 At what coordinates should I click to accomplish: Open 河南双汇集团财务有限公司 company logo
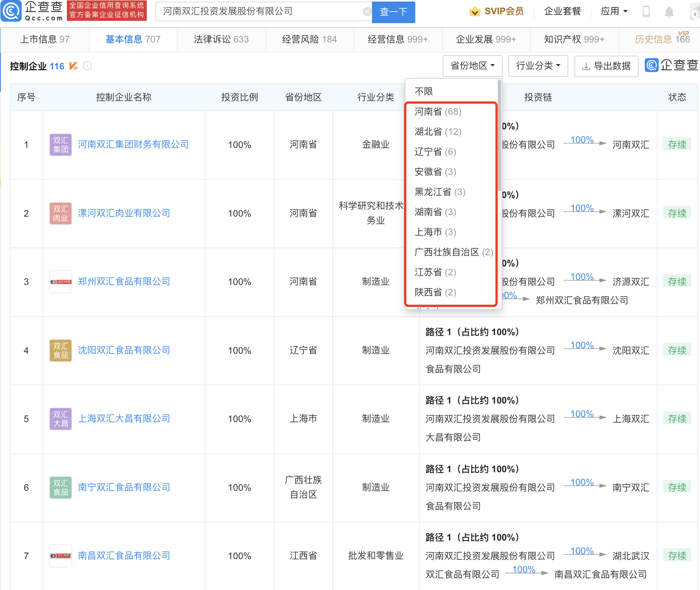[61, 145]
